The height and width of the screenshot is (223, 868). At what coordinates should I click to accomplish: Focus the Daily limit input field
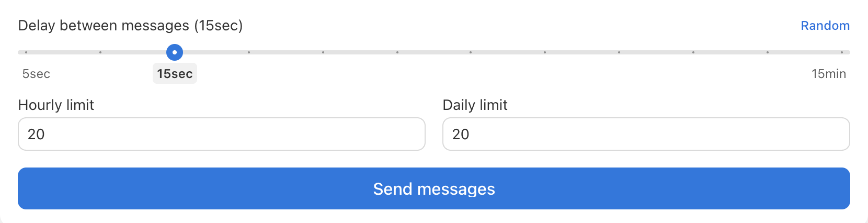(x=646, y=134)
